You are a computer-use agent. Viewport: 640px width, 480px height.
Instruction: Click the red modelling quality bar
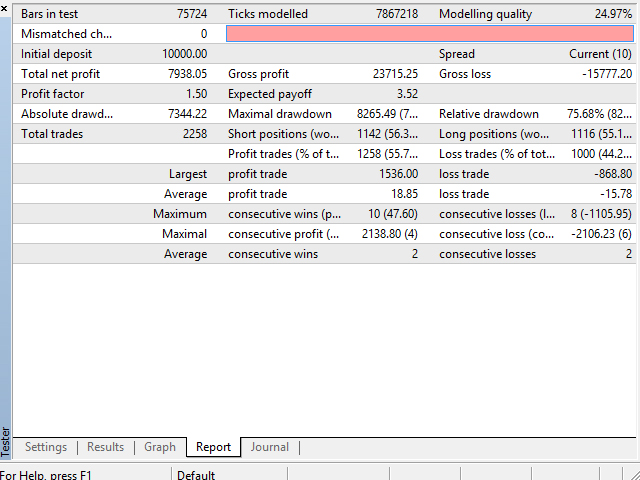[x=430, y=34]
